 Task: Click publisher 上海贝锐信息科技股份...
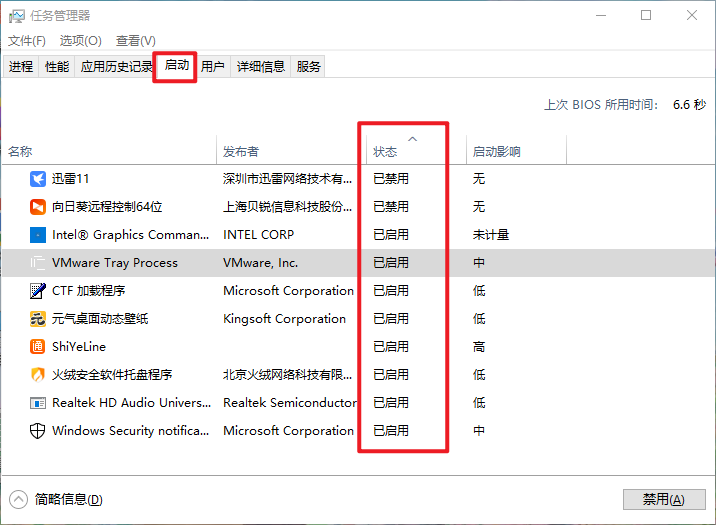(x=288, y=207)
